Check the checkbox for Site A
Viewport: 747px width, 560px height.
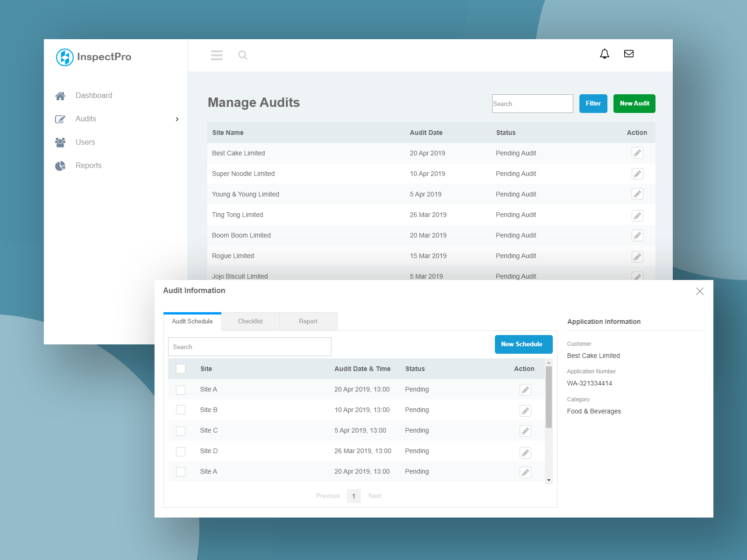[x=181, y=390]
